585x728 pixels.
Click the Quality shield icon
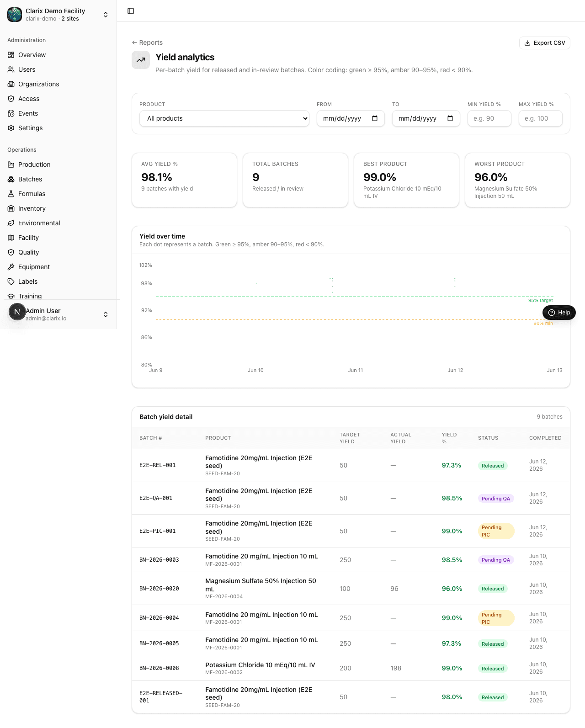click(x=11, y=252)
